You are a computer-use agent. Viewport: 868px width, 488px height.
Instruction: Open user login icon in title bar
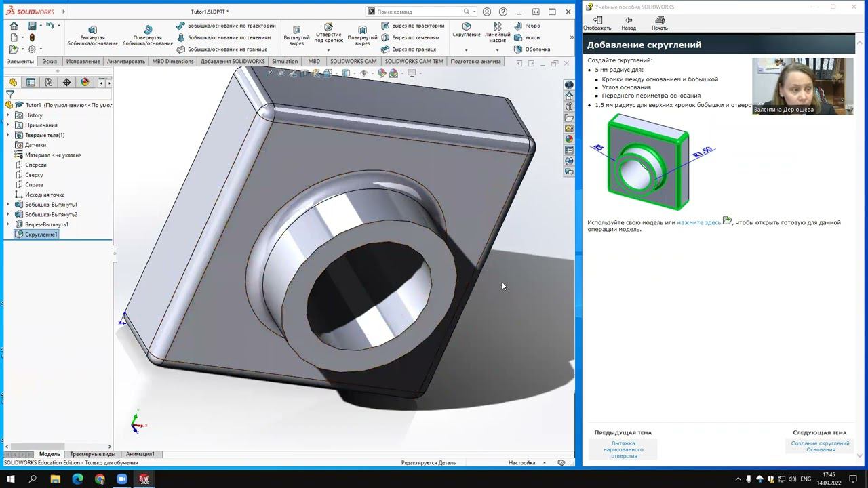(x=487, y=12)
